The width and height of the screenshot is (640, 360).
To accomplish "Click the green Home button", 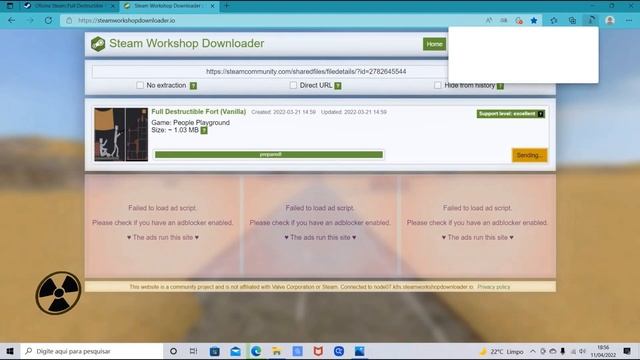I will click(434, 44).
